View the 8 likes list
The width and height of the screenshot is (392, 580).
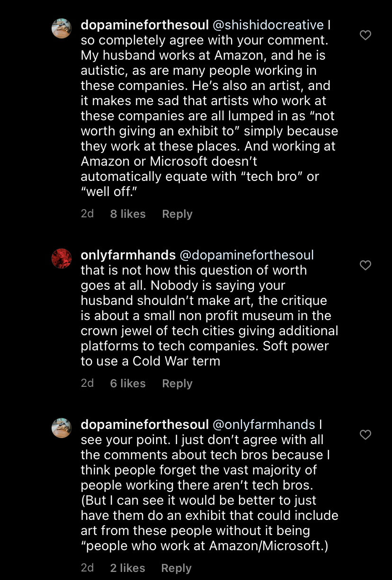pyautogui.click(x=128, y=214)
